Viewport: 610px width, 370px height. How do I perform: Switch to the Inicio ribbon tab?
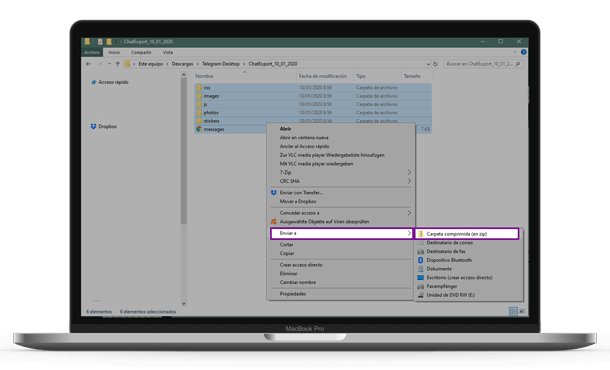tap(114, 52)
